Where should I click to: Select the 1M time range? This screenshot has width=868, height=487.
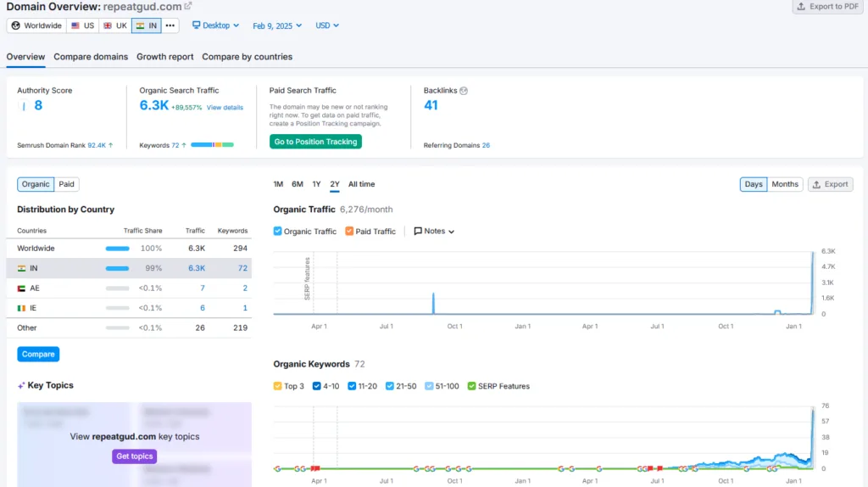278,184
